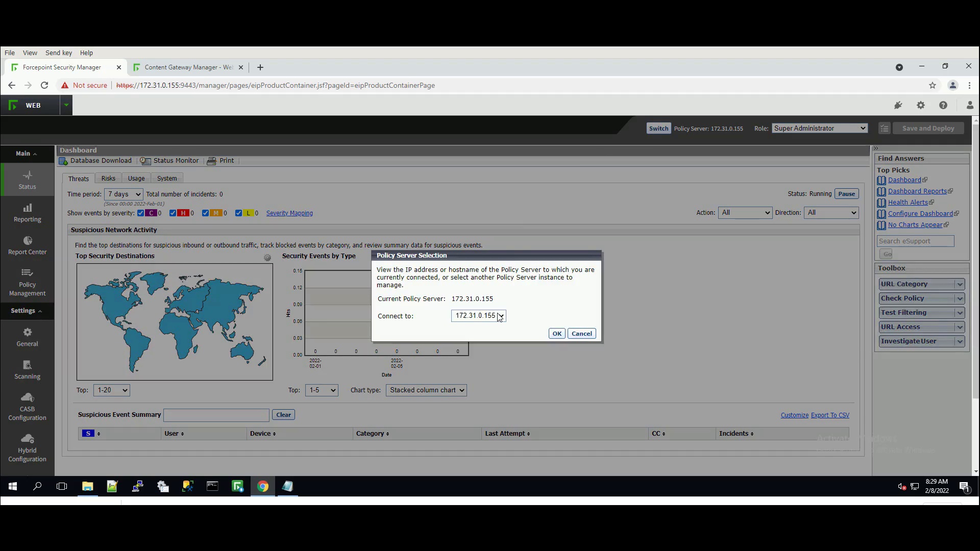The image size is (980, 551).
Task: Click the settings gear icon in the top header
Action: [x=921, y=105]
